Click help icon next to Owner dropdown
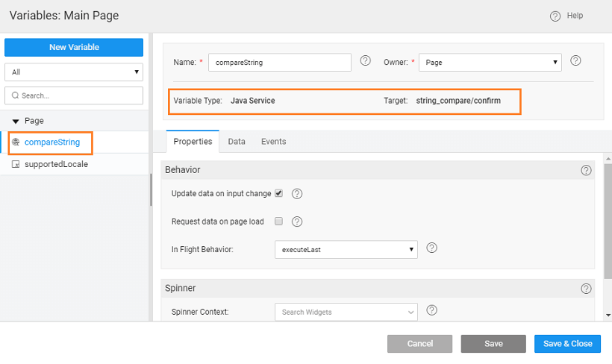612x364 pixels. 575,61
